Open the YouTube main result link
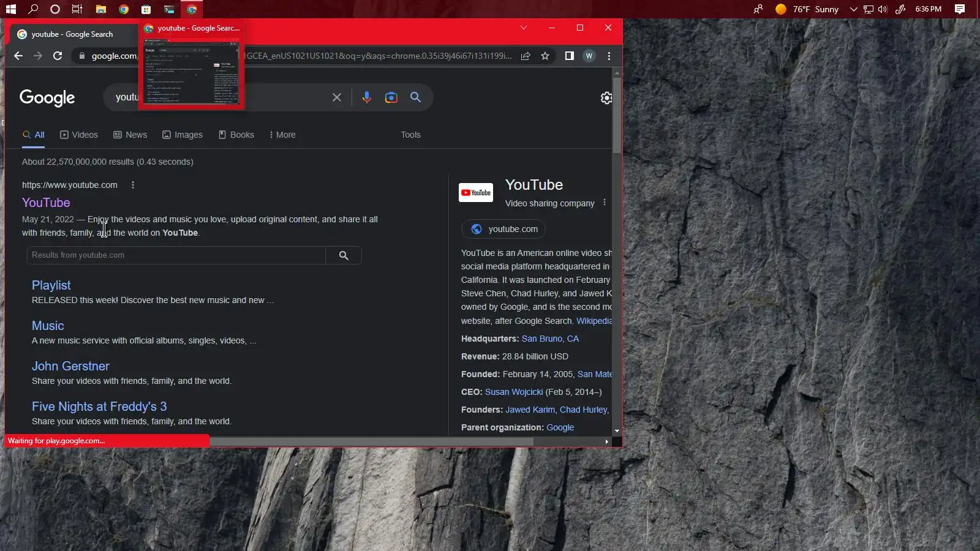This screenshot has height=551, width=980. pyautogui.click(x=46, y=203)
